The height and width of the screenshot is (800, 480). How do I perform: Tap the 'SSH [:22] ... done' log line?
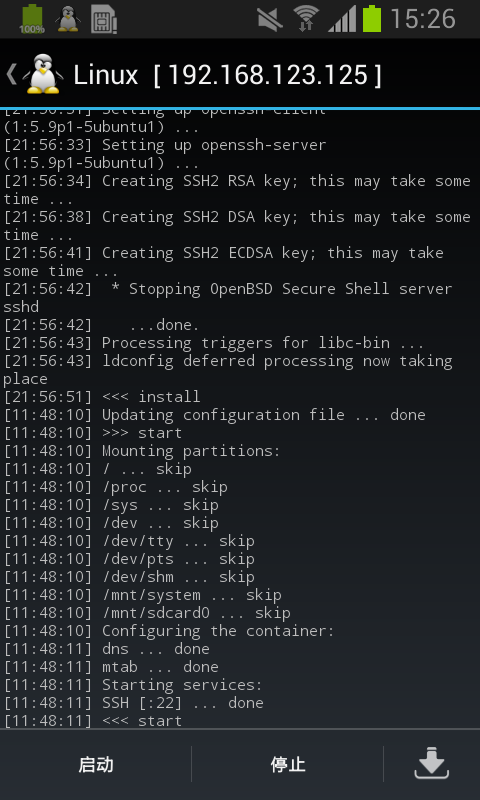(x=134, y=703)
